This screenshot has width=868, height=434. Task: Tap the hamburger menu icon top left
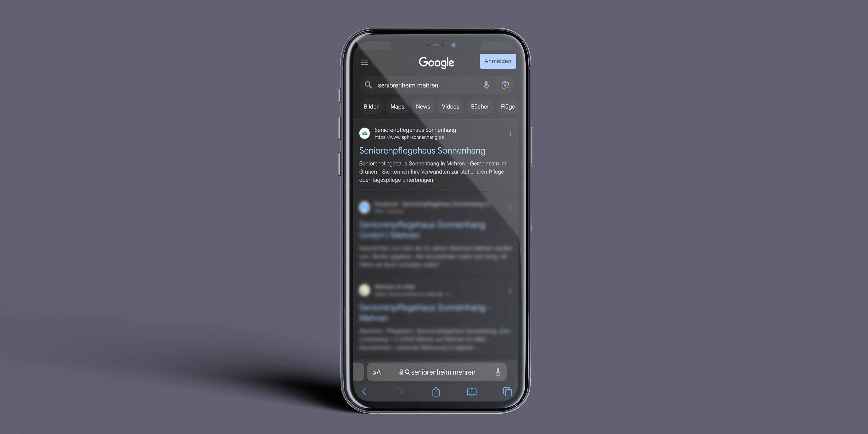(365, 61)
